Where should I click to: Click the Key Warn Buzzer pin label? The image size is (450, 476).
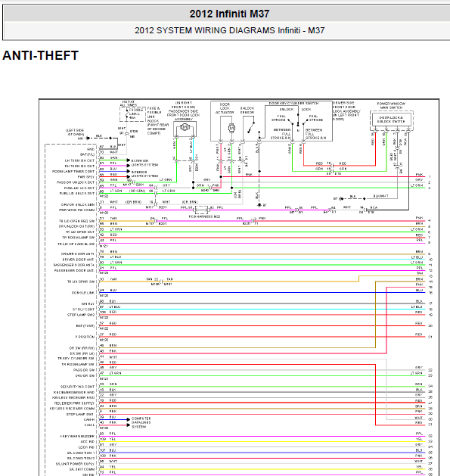(x=77, y=436)
